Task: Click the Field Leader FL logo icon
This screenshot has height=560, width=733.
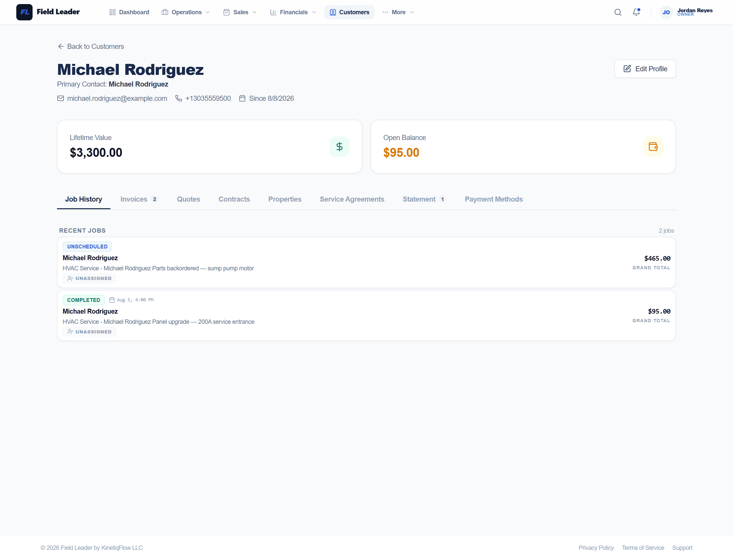Action: coord(24,12)
